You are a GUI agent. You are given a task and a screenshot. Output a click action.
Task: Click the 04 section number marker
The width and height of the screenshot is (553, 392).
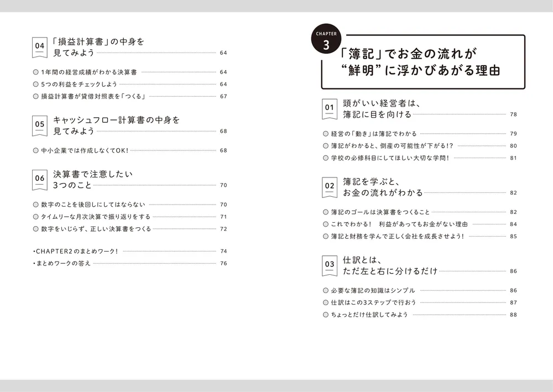point(39,47)
